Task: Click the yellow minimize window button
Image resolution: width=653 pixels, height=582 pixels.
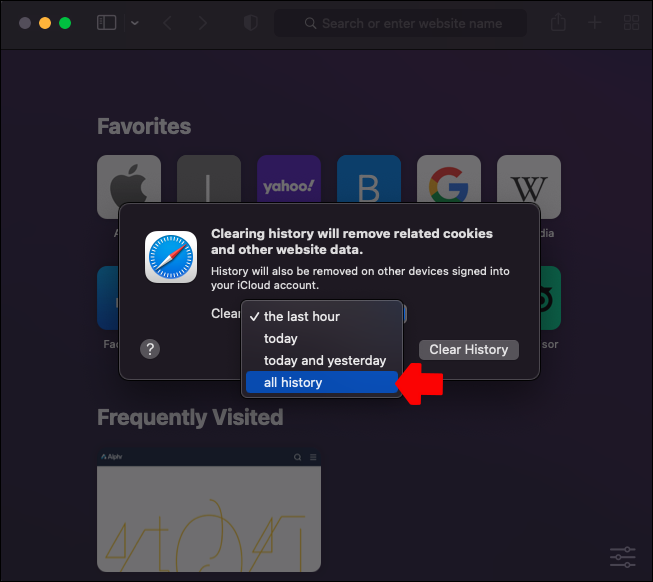Action: [45, 23]
